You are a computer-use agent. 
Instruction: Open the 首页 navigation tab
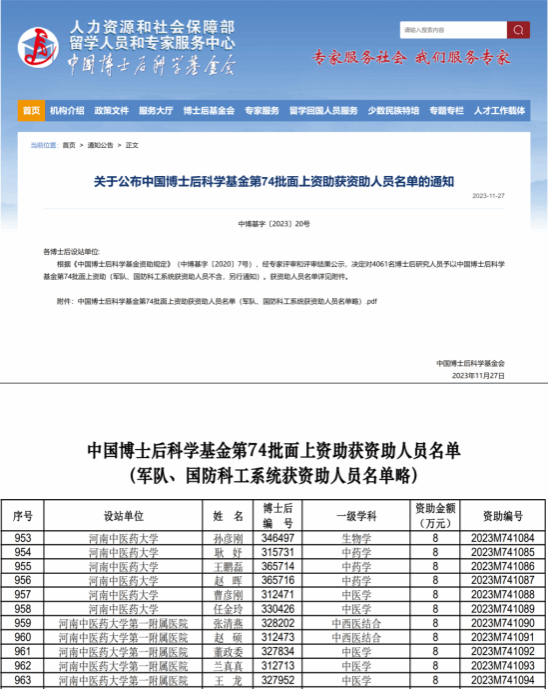point(31,110)
